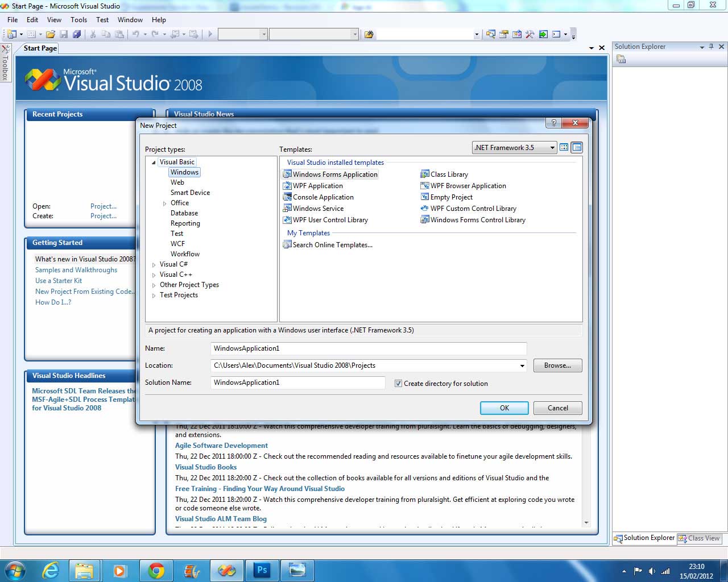Select the Empty Project template
728x582 pixels.
coord(446,197)
